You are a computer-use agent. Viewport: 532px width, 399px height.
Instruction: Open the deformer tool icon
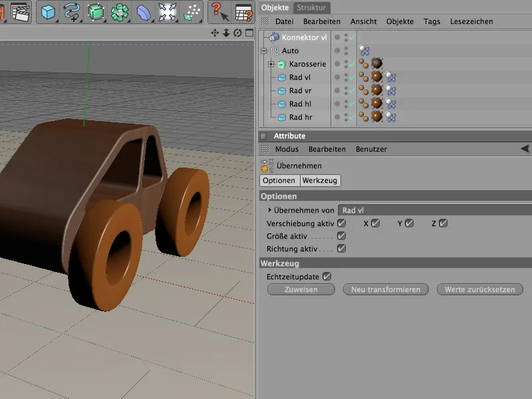coord(144,12)
